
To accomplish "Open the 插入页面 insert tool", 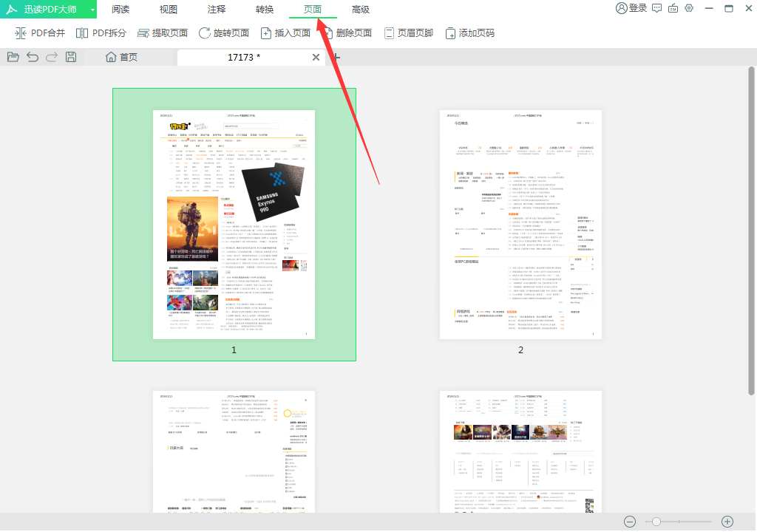I will [x=288, y=33].
